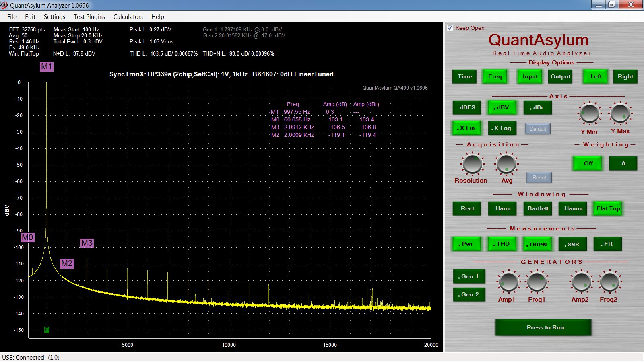
Task: Click the Default axis button
Action: 538,129
